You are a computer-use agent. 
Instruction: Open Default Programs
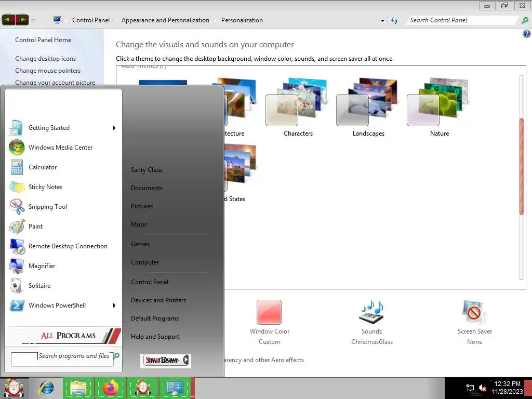tap(155, 319)
